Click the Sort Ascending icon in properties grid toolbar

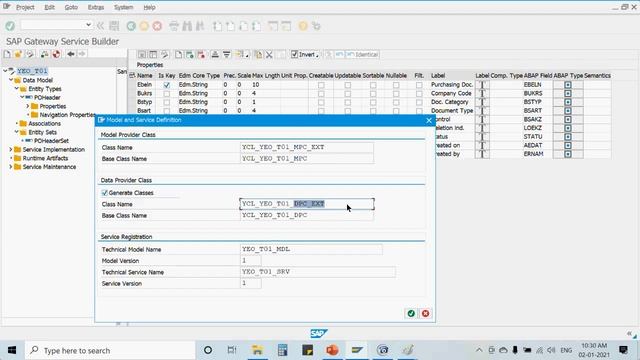pyautogui.click(x=215, y=54)
